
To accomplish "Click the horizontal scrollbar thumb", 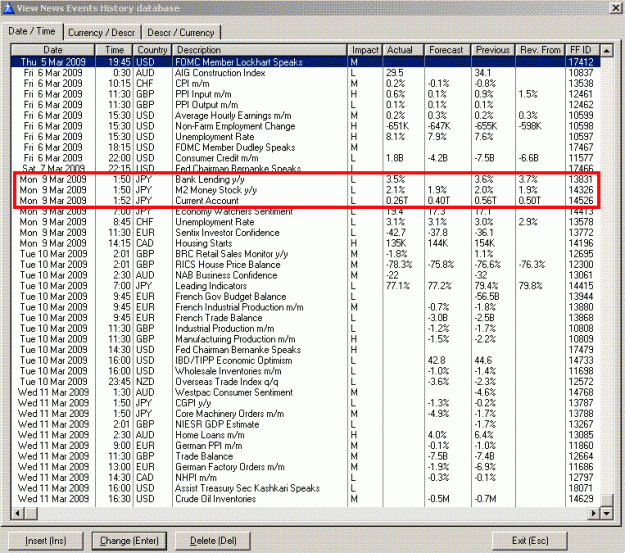I will point(31,513).
